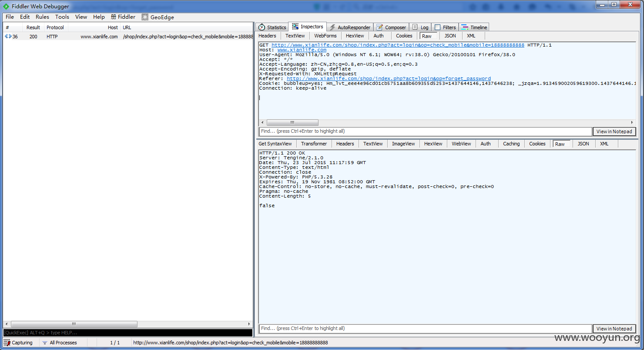Click upper View in Notepad button
This screenshot has width=644, height=350.
click(x=614, y=131)
